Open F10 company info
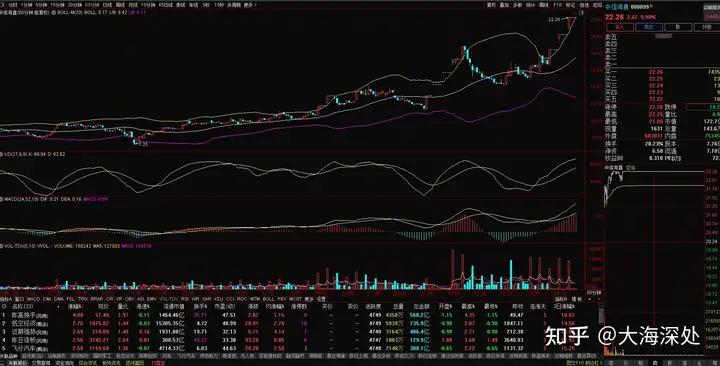The height and width of the screenshot is (366, 720). (557, 5)
